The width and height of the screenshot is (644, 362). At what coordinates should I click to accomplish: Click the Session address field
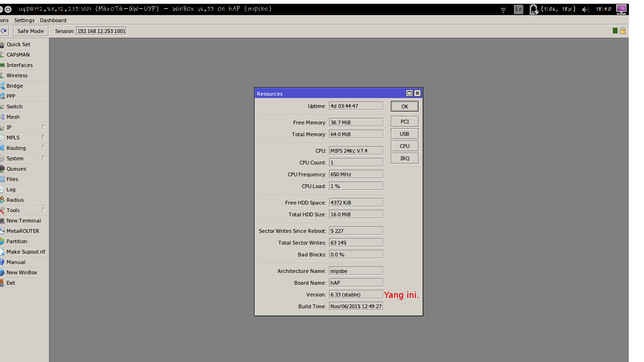pos(101,31)
